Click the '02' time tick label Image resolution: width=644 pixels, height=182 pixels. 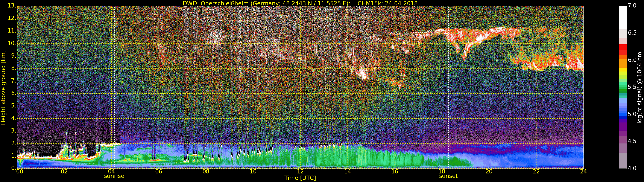[64, 172]
